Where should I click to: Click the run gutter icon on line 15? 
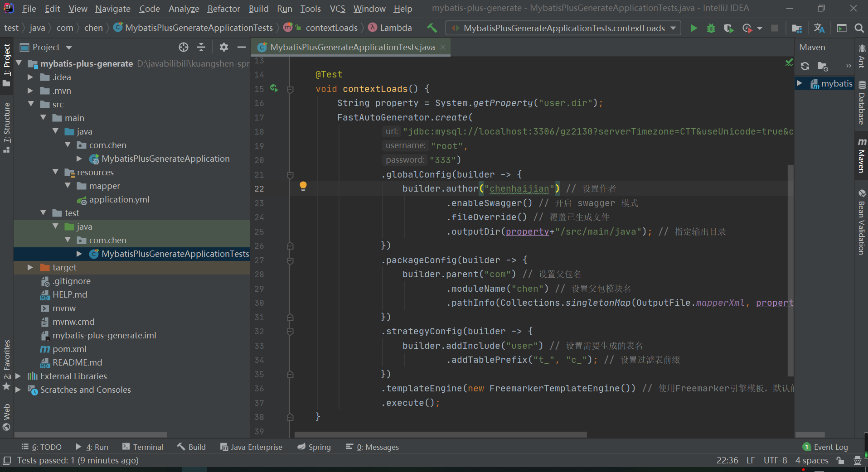tap(274, 88)
